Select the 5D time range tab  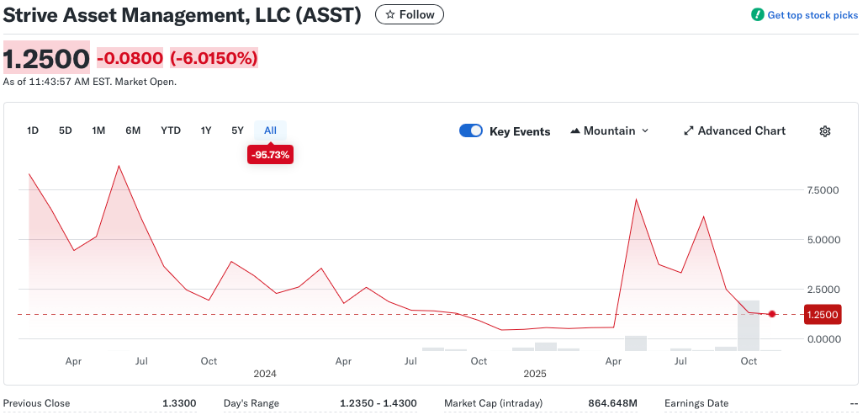65,130
